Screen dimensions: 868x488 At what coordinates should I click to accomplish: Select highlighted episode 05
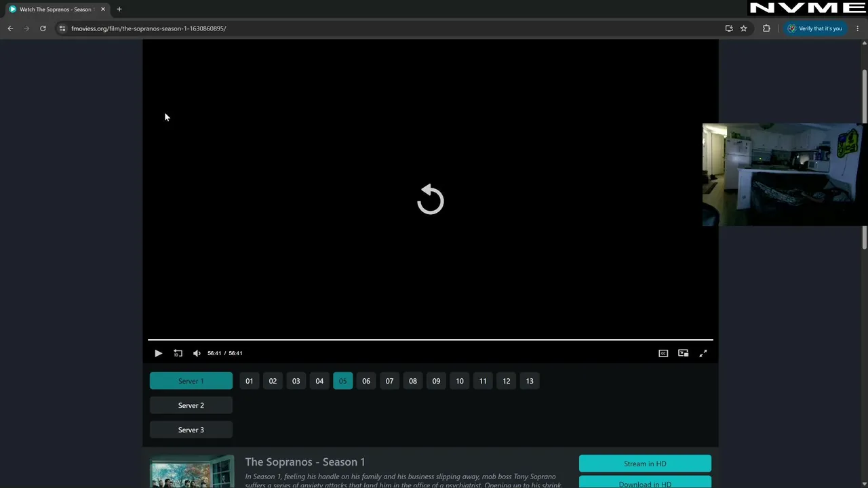(343, 381)
